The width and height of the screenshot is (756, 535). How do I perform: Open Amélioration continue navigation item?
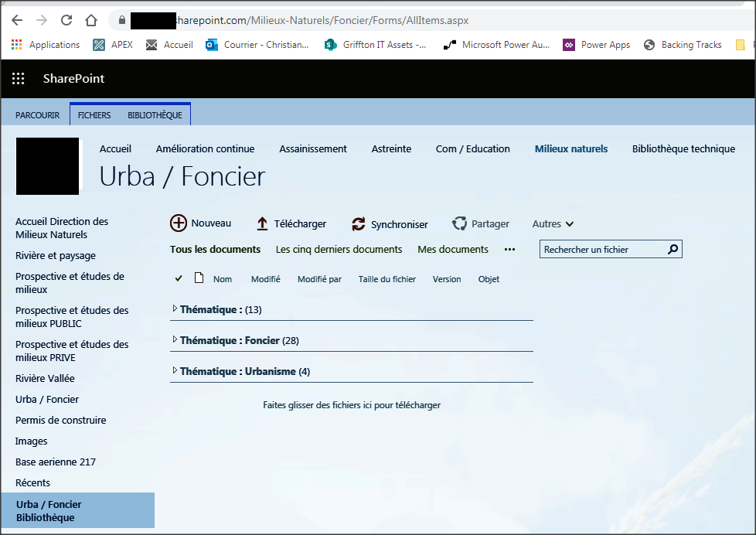(x=205, y=149)
